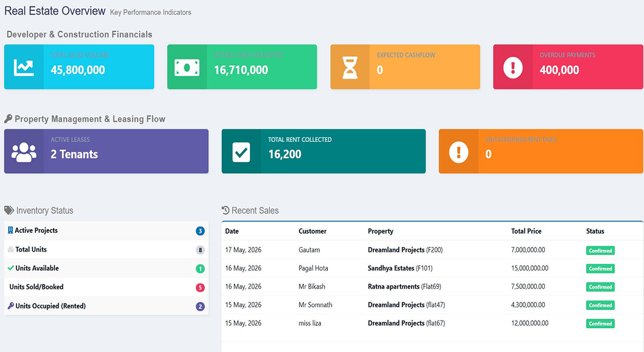The image size is (644, 352).
Task: Click the Total Sales Volume chart icon
Action: tap(24, 67)
